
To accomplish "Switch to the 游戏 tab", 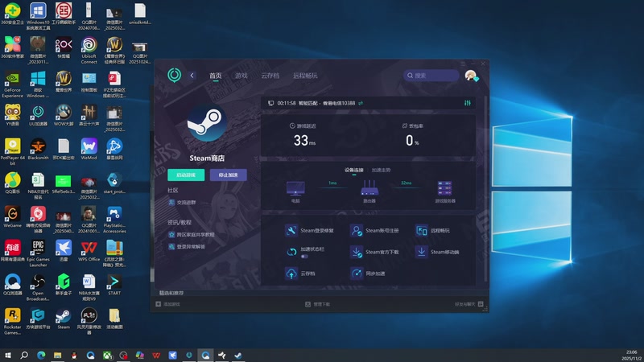I will [241, 76].
